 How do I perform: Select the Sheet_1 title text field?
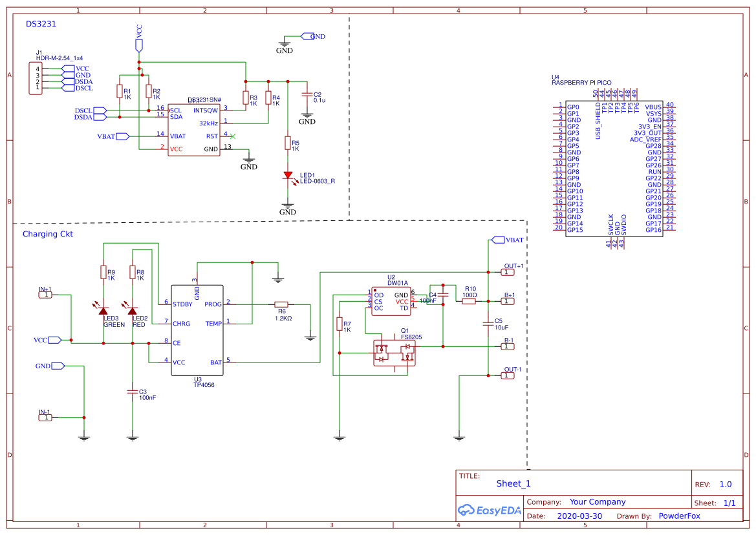(513, 483)
